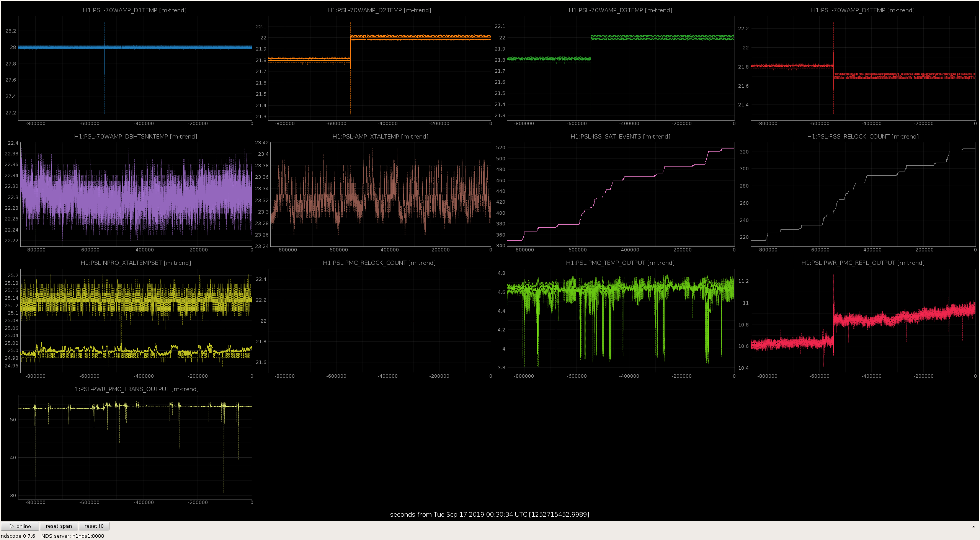Click the 11.2 tick on the PMC_REFL_OUTPUT axis
This screenshot has height=540, width=980.
(x=743, y=281)
